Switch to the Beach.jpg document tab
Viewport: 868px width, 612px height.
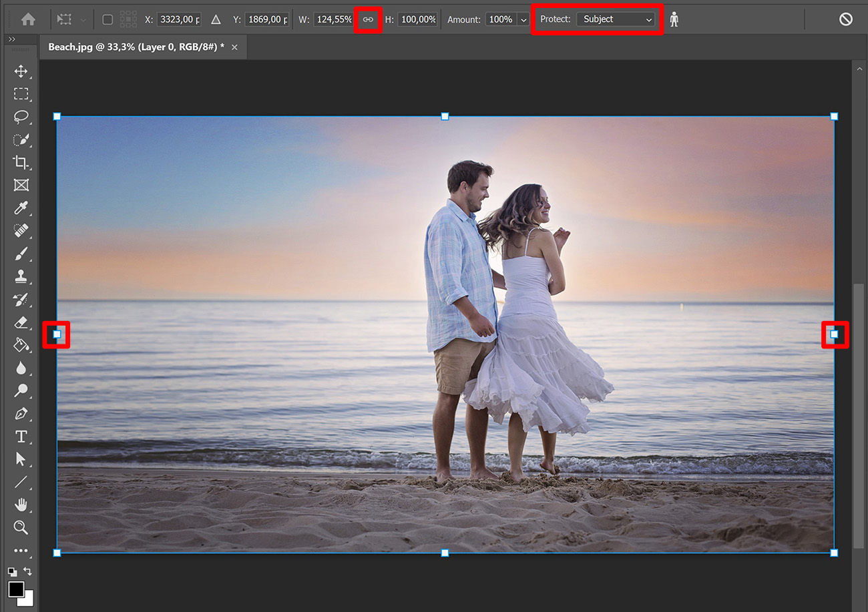(x=136, y=47)
